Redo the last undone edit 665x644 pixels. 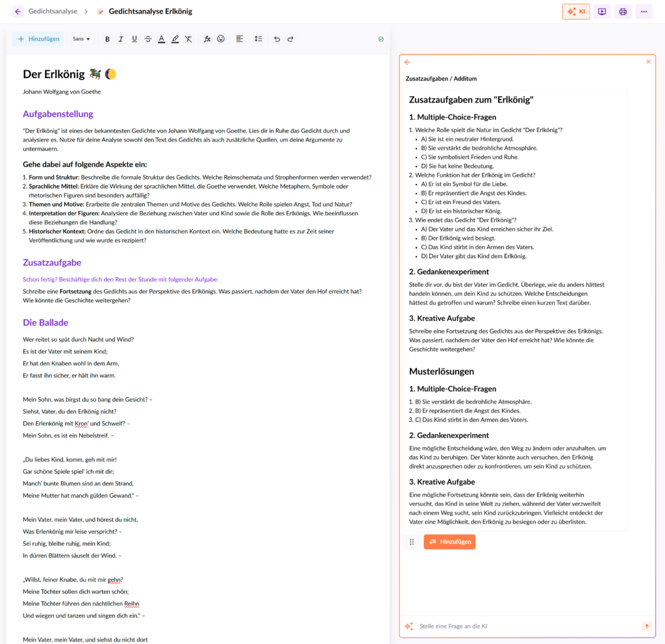click(x=290, y=39)
